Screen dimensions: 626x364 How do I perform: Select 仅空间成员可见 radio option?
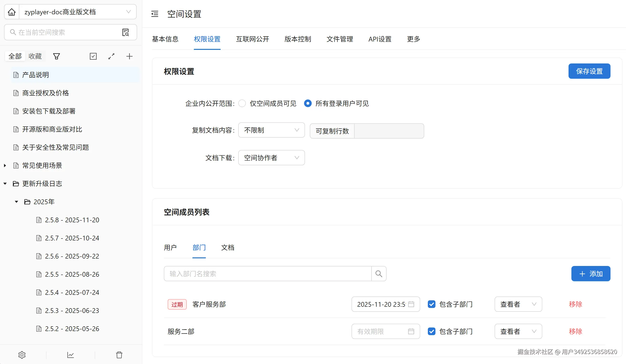242,103
